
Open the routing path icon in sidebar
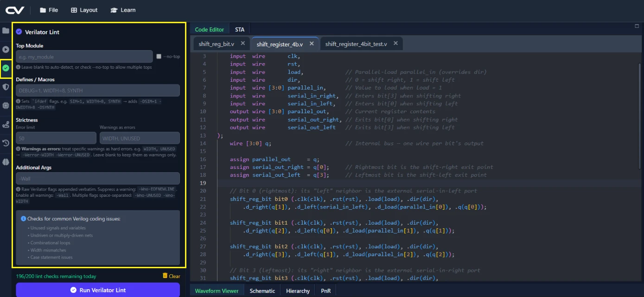click(x=6, y=124)
